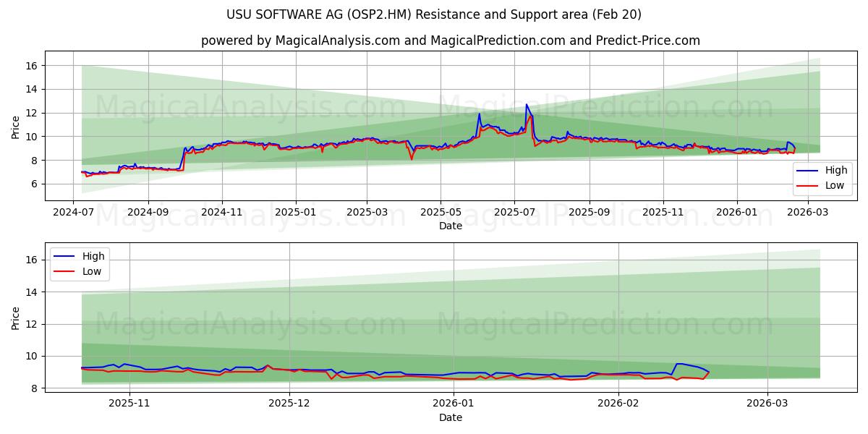Click the "2025-03" date tick label
This screenshot has height=434, width=868.
click(x=366, y=213)
